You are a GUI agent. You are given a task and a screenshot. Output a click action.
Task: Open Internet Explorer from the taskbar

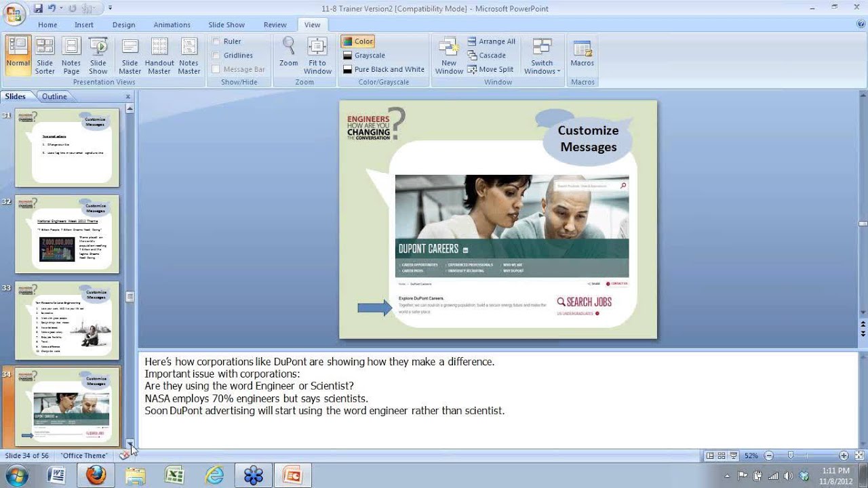[214, 475]
